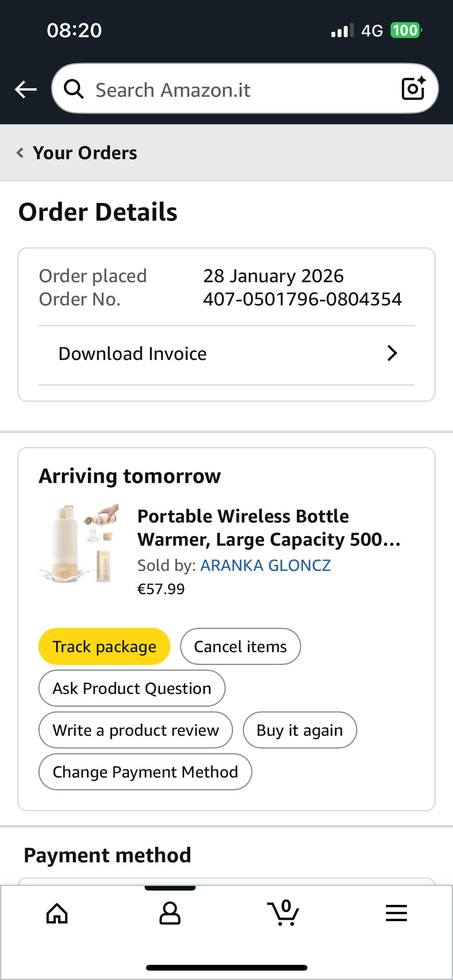The height and width of the screenshot is (980, 453).
Task: Tap the back arrow icon
Action: tap(26, 89)
